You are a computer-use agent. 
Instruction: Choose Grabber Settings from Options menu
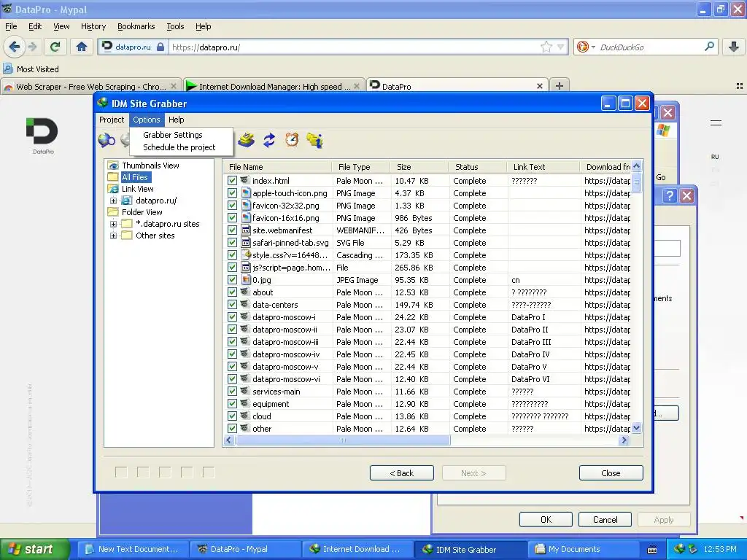tap(172, 135)
